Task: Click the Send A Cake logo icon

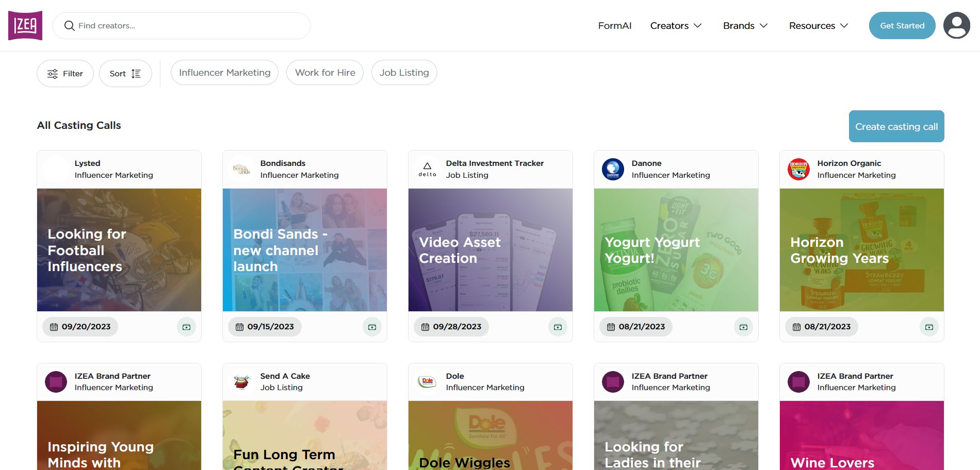Action: 241,382
